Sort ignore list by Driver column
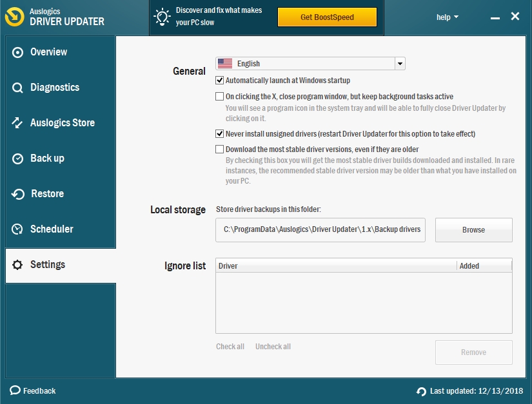The width and height of the screenshot is (532, 404). click(335, 265)
